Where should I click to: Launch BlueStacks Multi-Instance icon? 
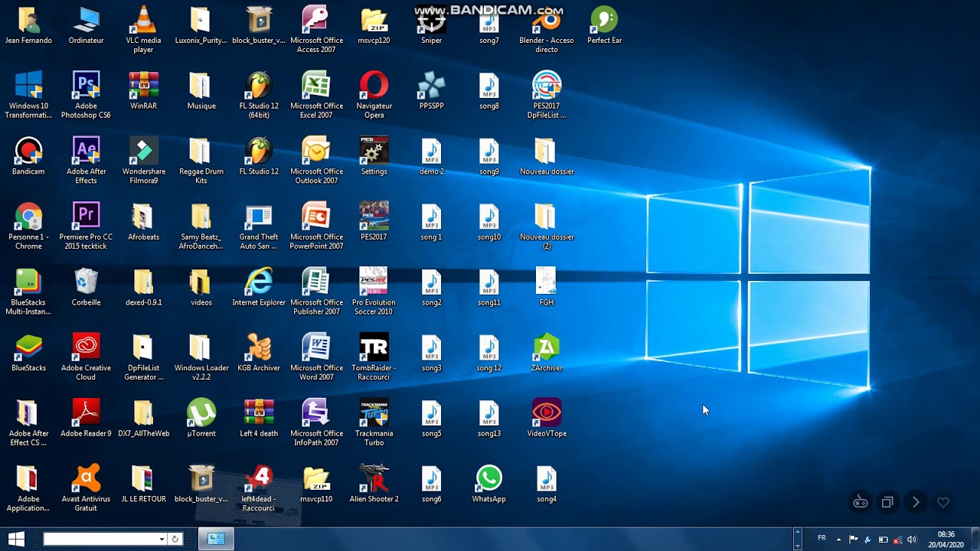[28, 292]
